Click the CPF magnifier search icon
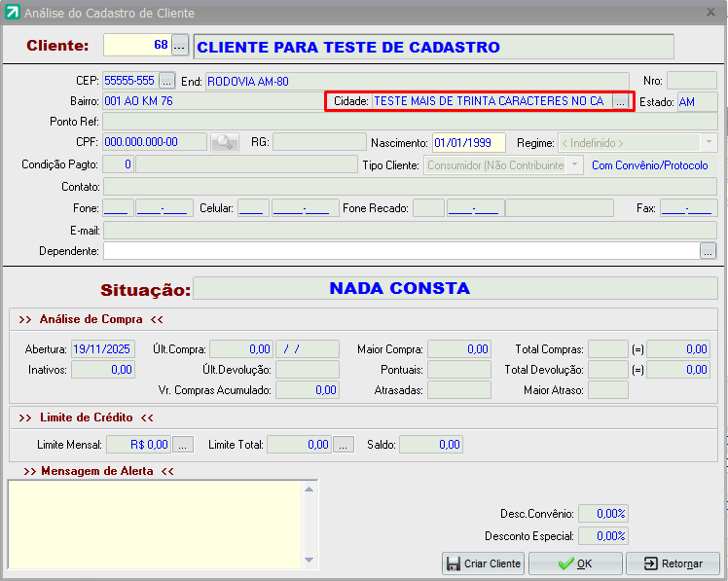Image resolution: width=728 pixels, height=581 pixels. [224, 142]
